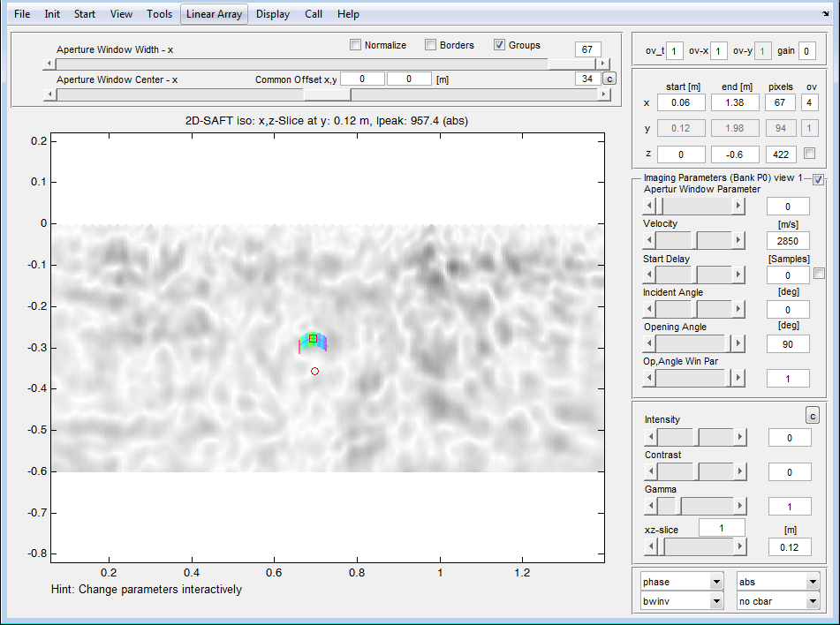The width and height of the screenshot is (840, 625).
Task: Open the bwinv colormap dropdown
Action: pyautogui.click(x=682, y=601)
